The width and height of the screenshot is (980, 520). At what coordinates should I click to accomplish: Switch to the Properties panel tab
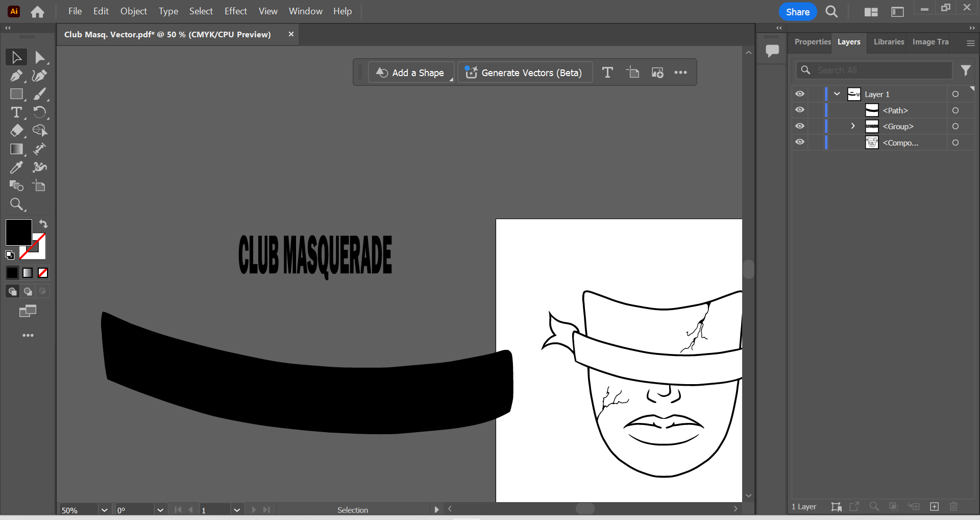[812, 42]
